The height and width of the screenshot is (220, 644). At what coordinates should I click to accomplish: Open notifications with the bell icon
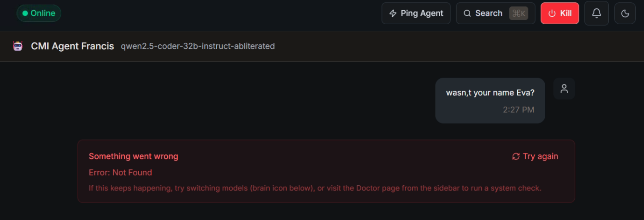click(596, 14)
